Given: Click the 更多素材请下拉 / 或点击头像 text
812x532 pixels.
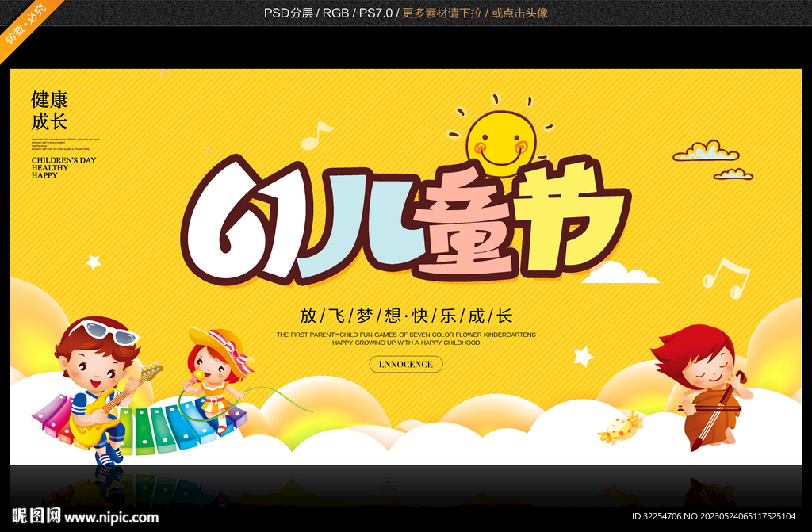Looking at the screenshot, I should pyautogui.click(x=475, y=13).
